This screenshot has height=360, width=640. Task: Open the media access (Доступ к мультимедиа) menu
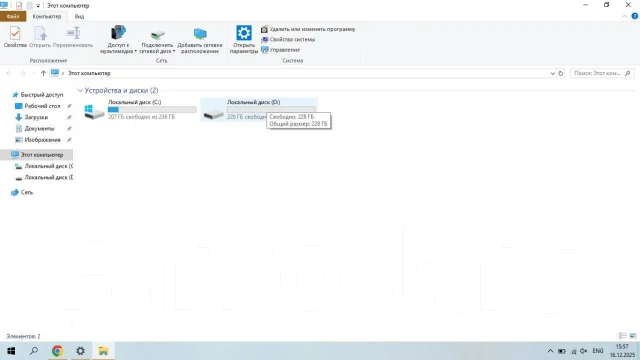(x=118, y=40)
